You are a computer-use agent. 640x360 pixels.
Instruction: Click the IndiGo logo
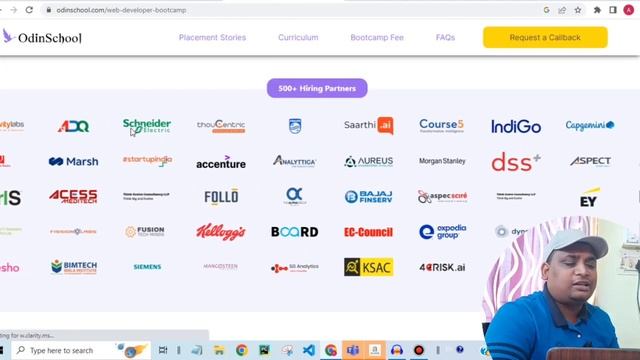pyautogui.click(x=516, y=127)
